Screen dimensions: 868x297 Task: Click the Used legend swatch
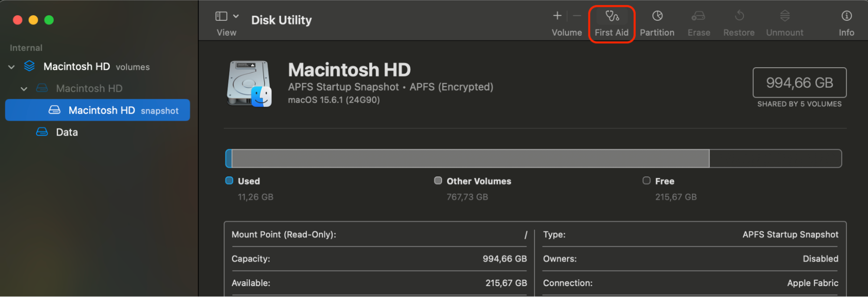[x=229, y=180]
